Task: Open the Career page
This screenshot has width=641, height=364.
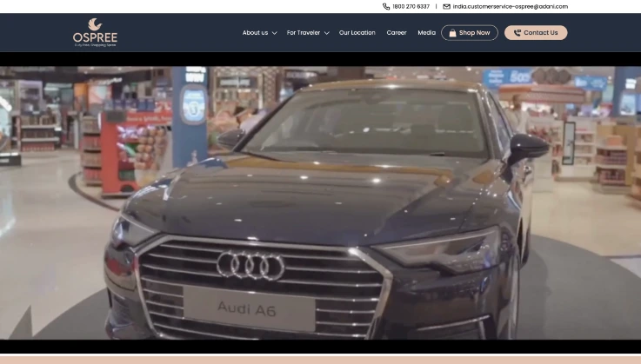Action: 397,33
